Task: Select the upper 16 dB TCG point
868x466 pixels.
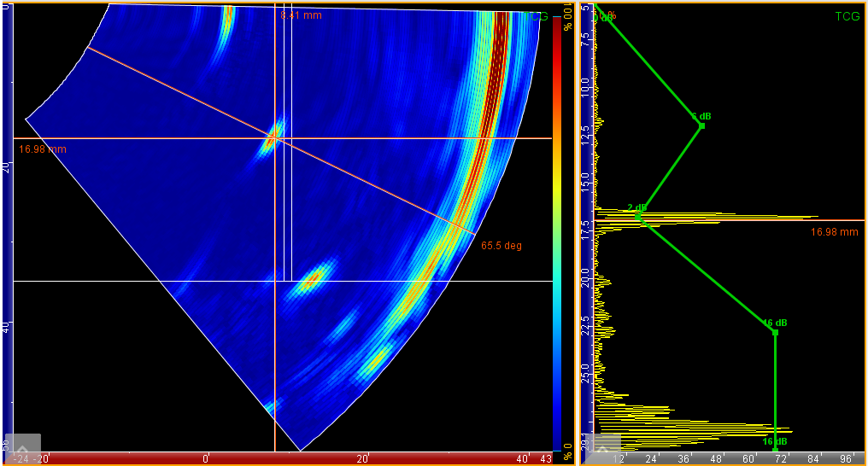Action: [775, 332]
